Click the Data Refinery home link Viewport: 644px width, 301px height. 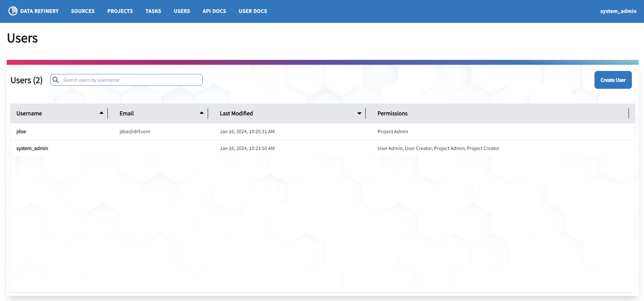click(x=34, y=11)
